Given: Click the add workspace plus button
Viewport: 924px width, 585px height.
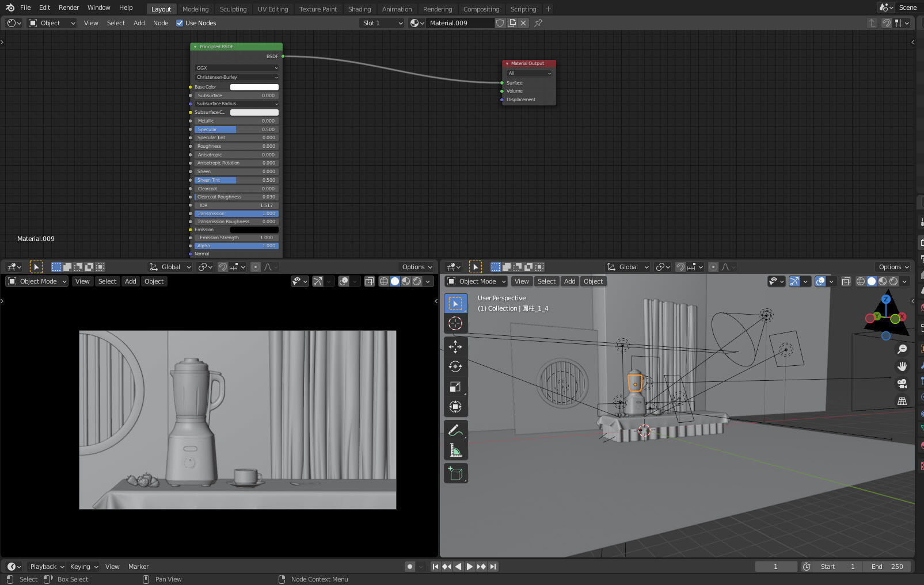Looking at the screenshot, I should point(548,9).
